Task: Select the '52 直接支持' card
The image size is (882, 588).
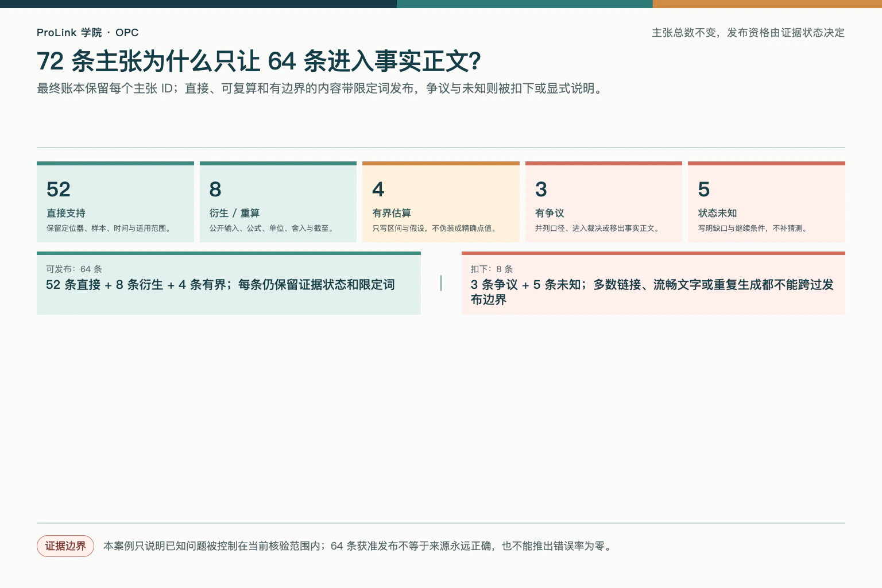Action: coord(115,202)
